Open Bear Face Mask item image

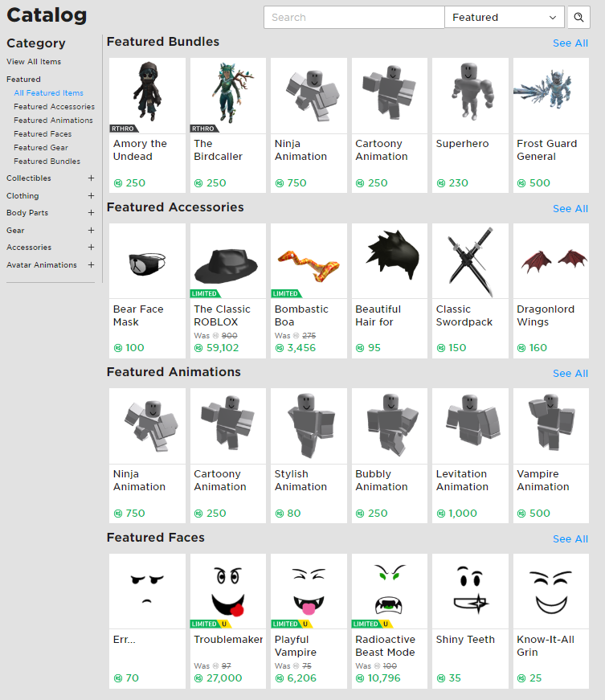pyautogui.click(x=147, y=261)
